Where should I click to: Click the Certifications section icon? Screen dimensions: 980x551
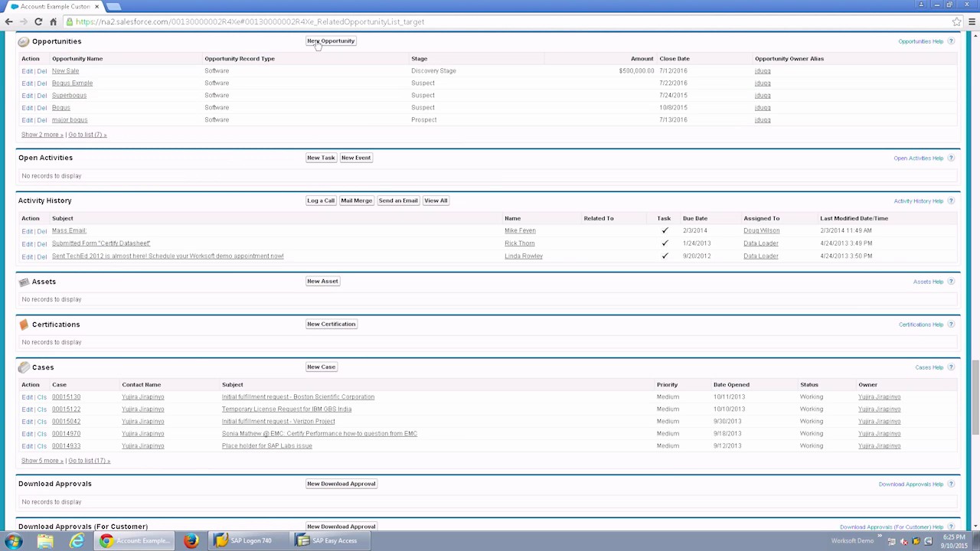click(x=24, y=324)
